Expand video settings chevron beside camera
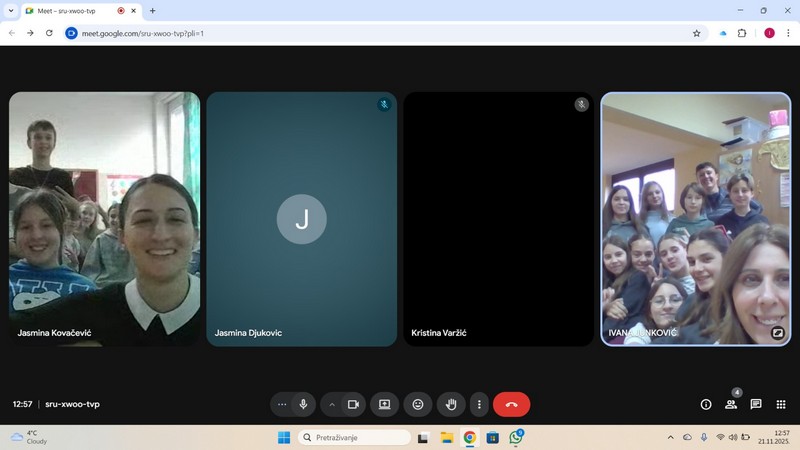The image size is (800, 450). pyautogui.click(x=331, y=404)
